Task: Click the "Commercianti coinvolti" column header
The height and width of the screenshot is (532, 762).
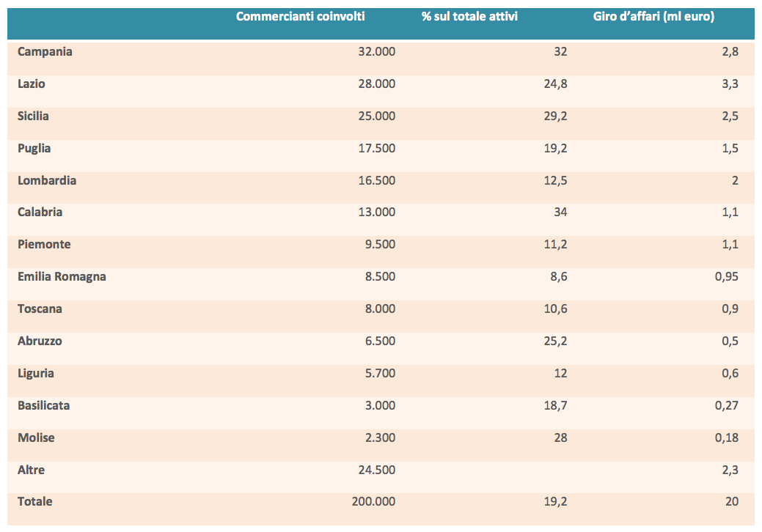Action: (300, 16)
